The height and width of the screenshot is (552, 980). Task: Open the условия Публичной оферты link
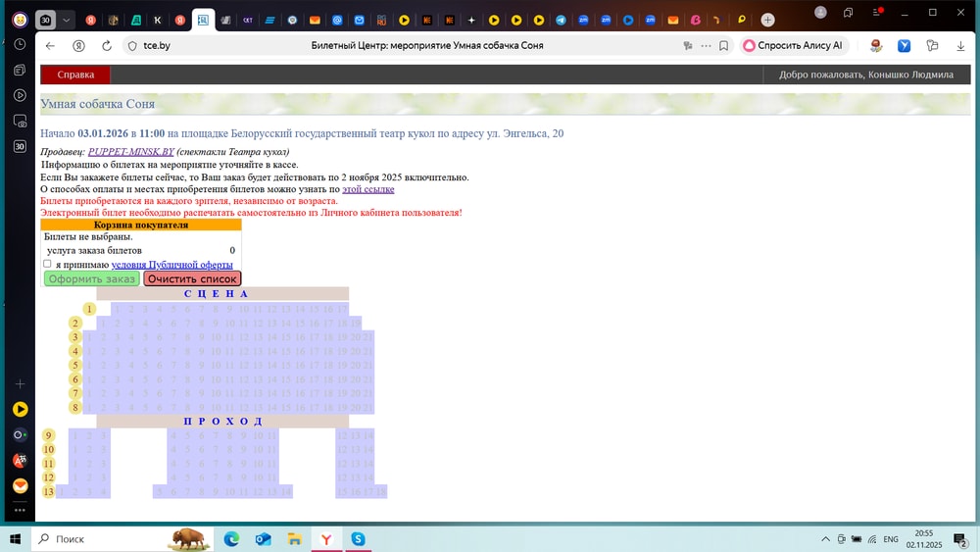point(171,265)
